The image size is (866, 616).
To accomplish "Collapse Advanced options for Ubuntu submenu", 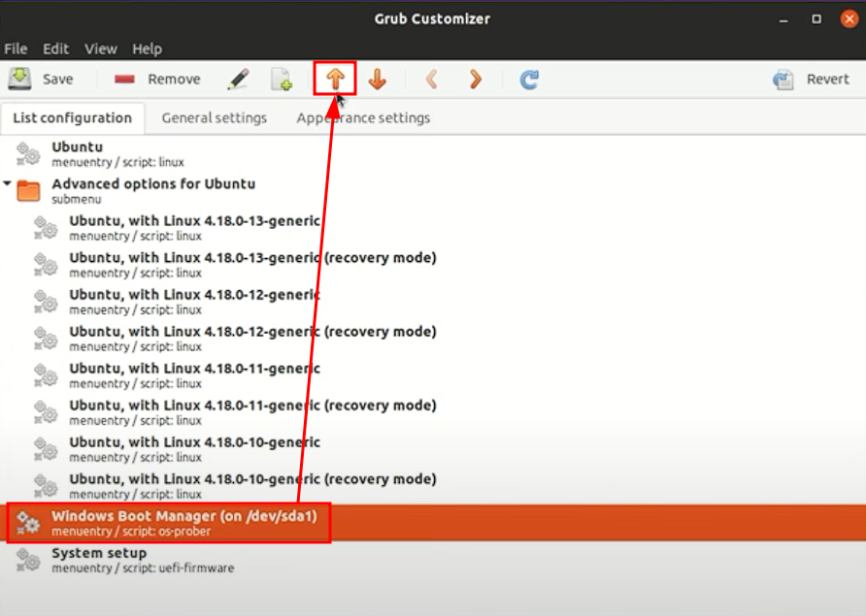I will tap(7, 183).
